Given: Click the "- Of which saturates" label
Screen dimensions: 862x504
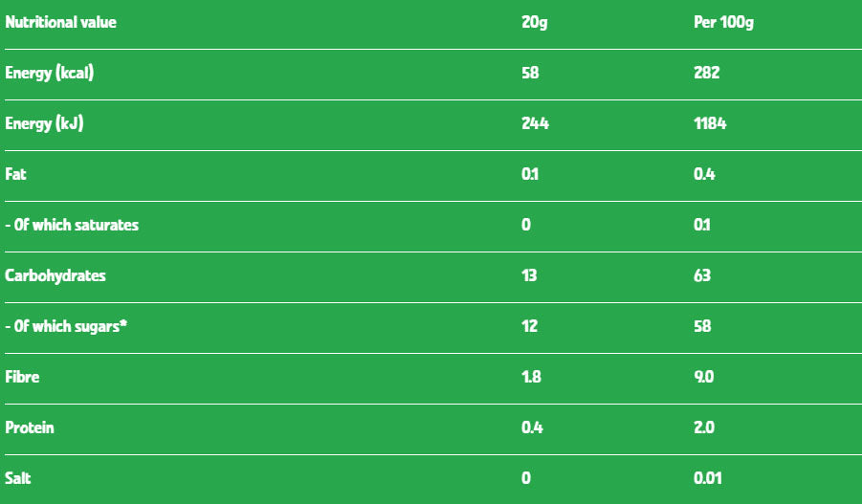Looking at the screenshot, I should click(x=72, y=225).
